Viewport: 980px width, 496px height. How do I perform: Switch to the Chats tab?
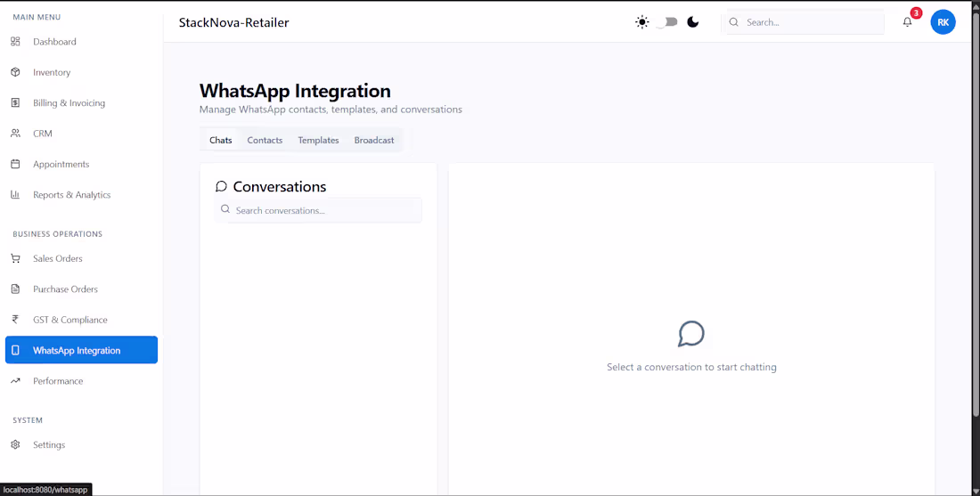point(221,140)
